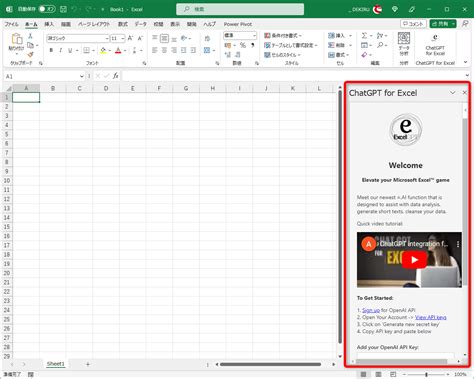Play the YouTube tutorial video

tap(414, 260)
